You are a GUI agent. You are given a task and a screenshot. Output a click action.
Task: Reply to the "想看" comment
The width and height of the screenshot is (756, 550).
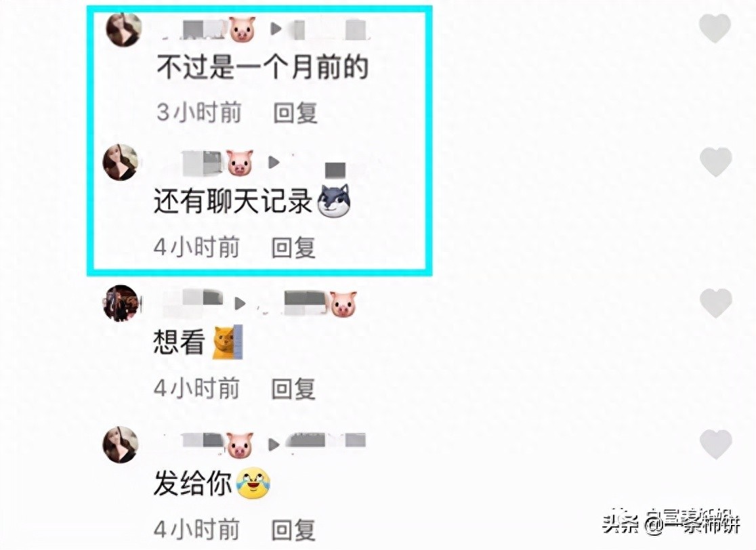point(293,389)
